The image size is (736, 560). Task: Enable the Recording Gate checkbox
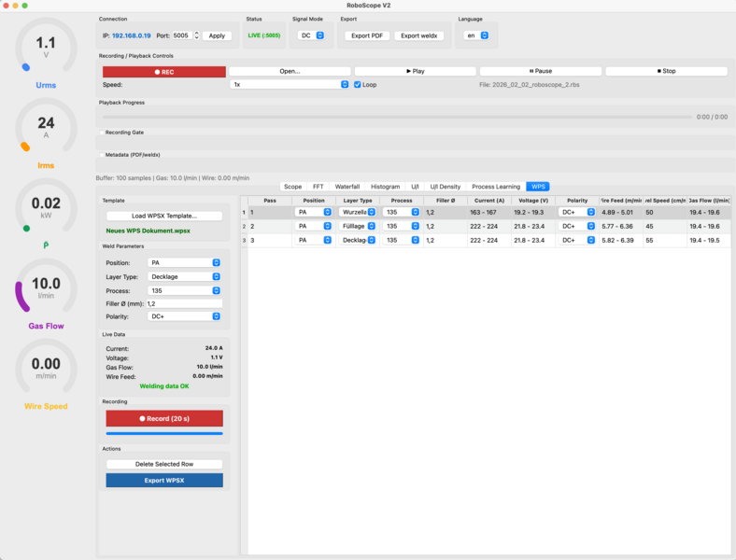[102, 133]
